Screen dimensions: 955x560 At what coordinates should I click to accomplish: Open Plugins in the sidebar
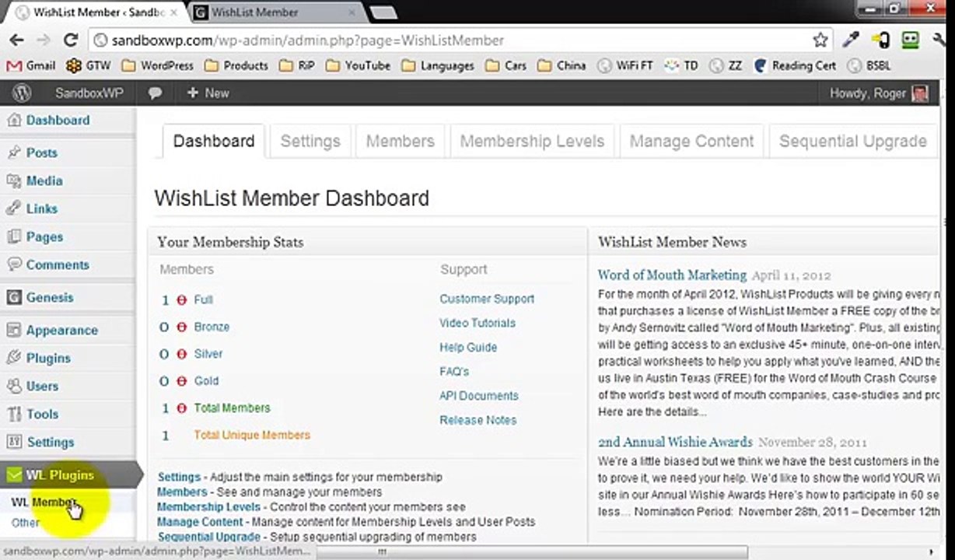pyautogui.click(x=48, y=359)
